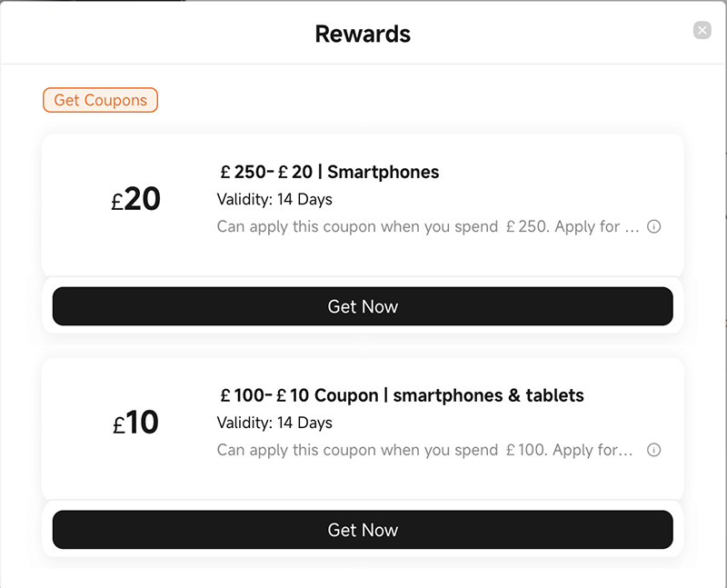Select the "£100-£10 Coupon | smartphones & tablets" title
This screenshot has width=727, height=588.
coord(402,395)
